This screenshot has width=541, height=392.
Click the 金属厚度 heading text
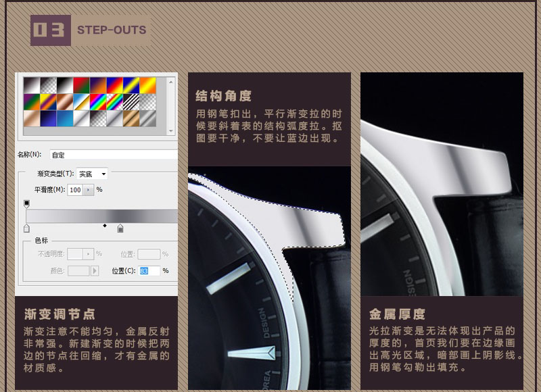coord(397,314)
